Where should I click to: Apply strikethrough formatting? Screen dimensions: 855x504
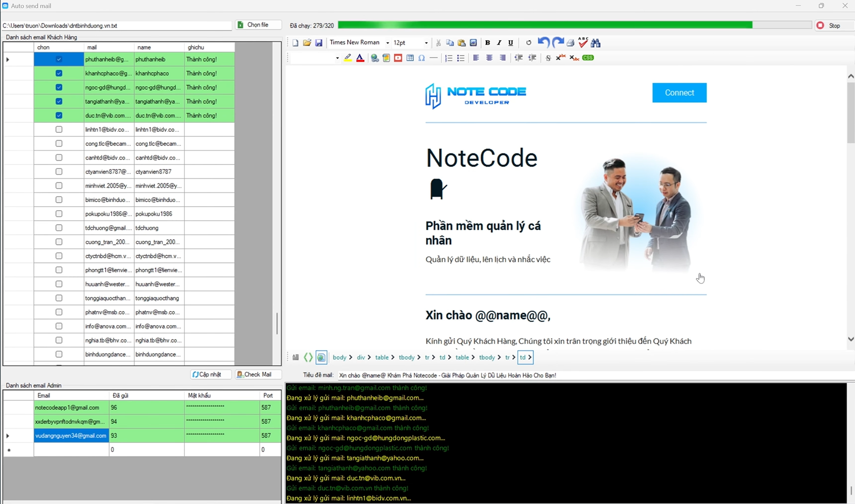[x=548, y=58]
